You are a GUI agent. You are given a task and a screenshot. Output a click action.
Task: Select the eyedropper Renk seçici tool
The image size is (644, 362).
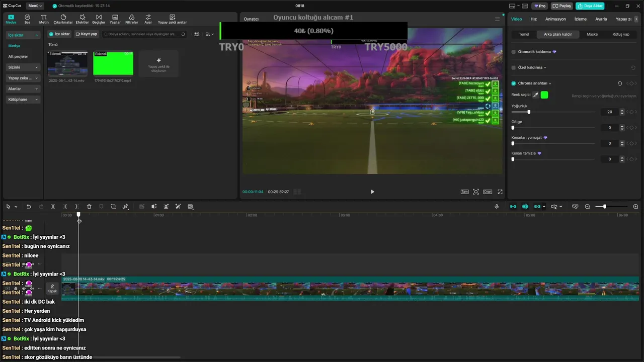(535, 95)
